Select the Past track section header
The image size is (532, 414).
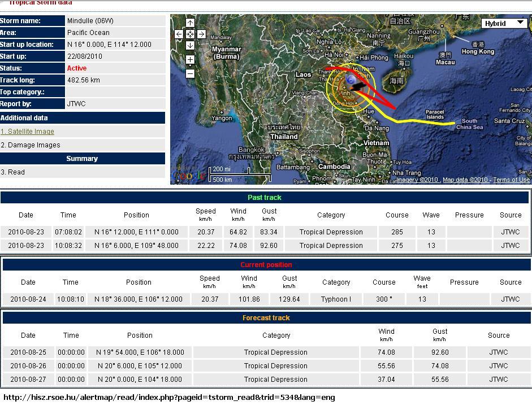pyautogui.click(x=264, y=198)
